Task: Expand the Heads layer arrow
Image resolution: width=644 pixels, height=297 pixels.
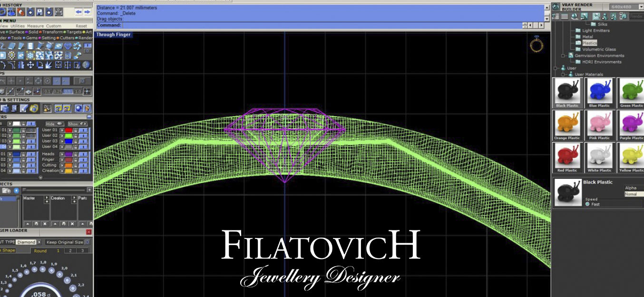Action: pos(62,154)
